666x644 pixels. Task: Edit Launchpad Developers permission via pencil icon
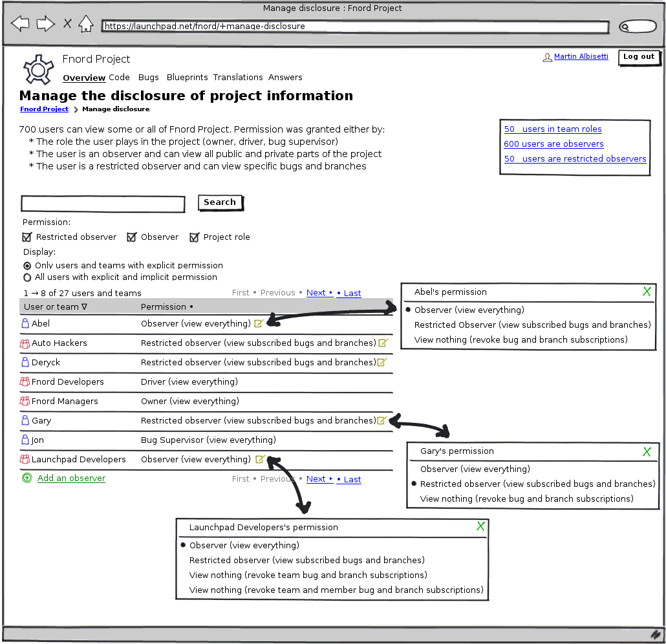click(x=259, y=459)
